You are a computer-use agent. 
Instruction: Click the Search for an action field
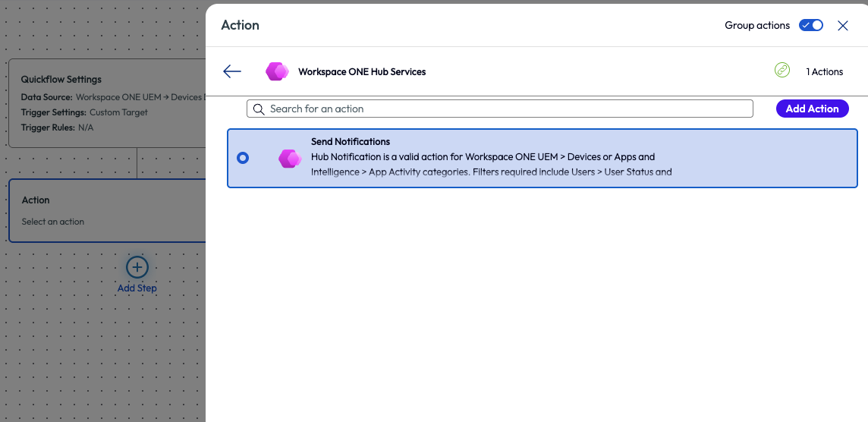pos(501,109)
